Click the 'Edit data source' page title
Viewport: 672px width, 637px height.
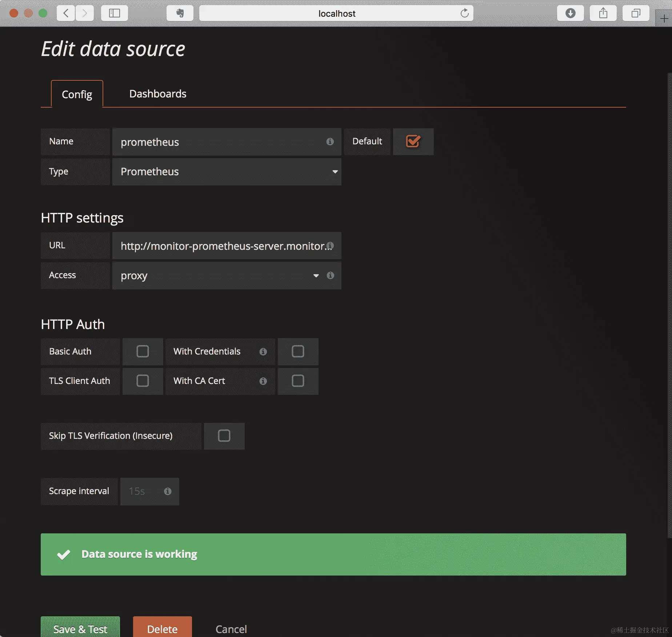[x=113, y=49]
